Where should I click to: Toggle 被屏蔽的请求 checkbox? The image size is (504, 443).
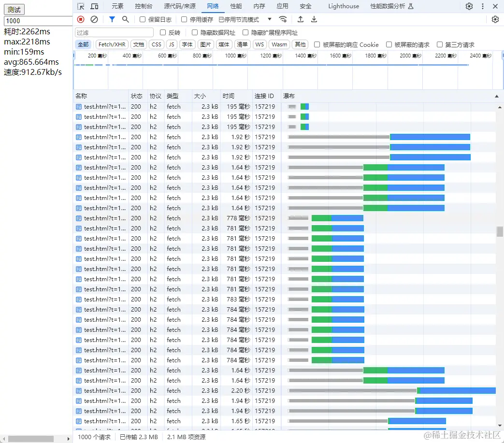click(389, 44)
